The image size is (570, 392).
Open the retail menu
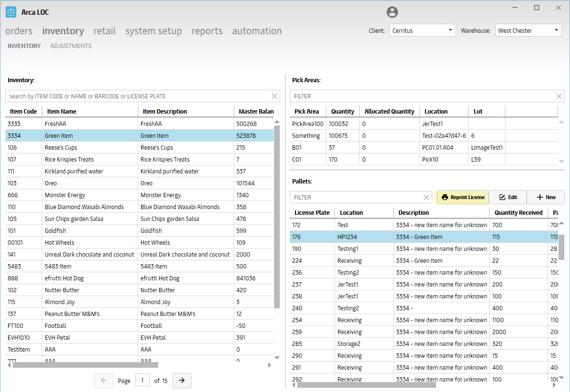point(104,31)
